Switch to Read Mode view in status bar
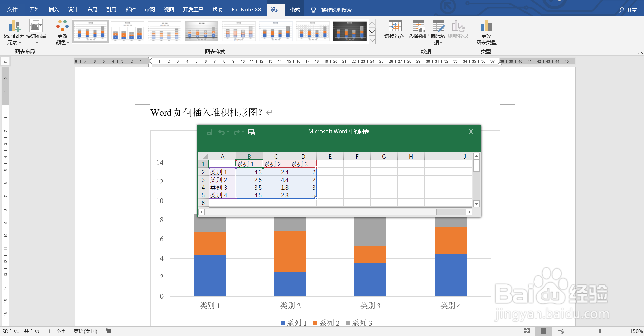 pos(527,331)
